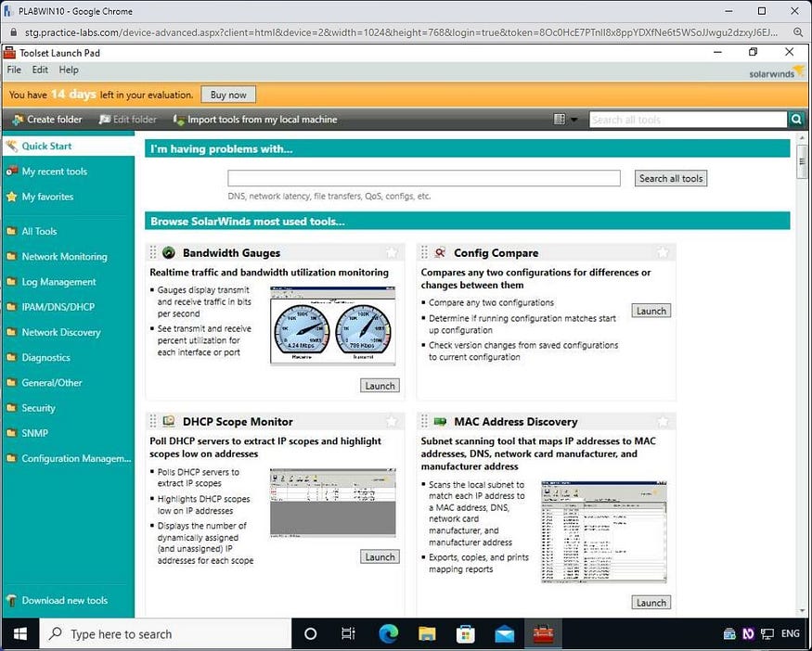Screen dimensions: 812x651
Task: Open File Explorer from the taskbar
Action: coord(427,634)
